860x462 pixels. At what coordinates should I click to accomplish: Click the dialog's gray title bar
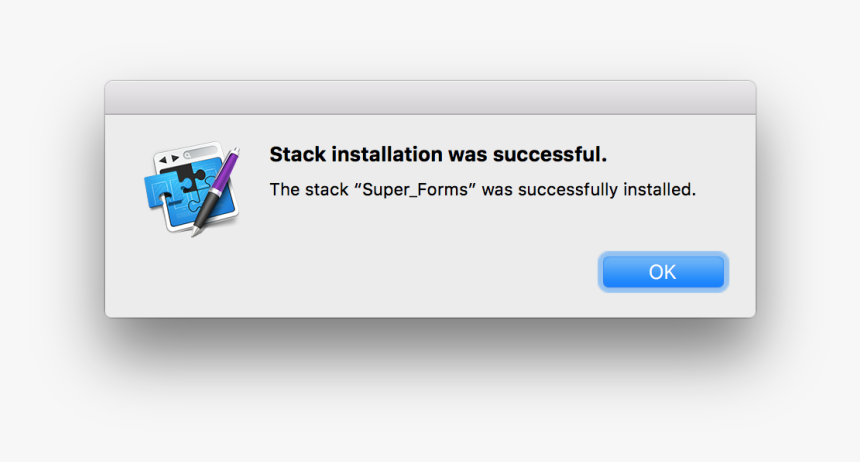(430, 98)
